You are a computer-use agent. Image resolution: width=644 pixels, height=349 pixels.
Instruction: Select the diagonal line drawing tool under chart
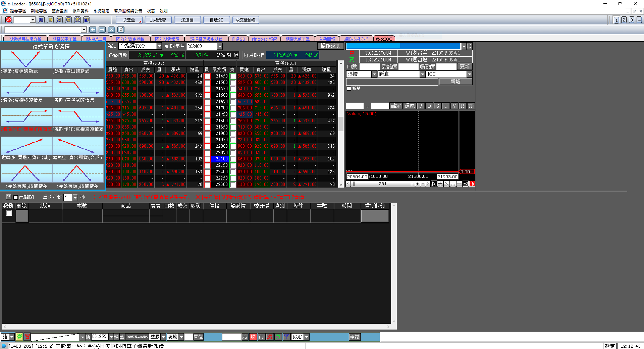pyautogui.click(x=446, y=184)
